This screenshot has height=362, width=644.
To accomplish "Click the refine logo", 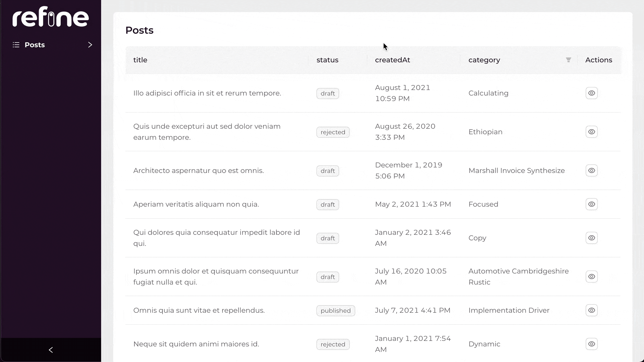I will click(x=51, y=17).
